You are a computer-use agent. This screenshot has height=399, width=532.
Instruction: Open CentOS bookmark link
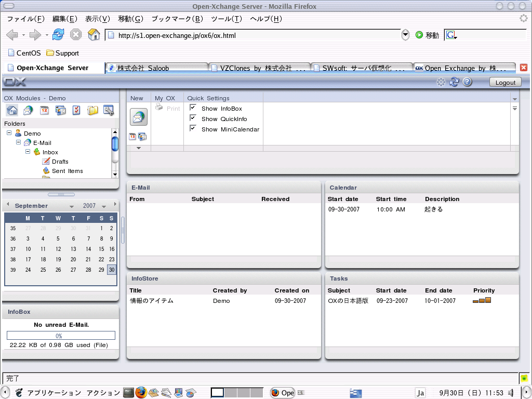point(24,53)
